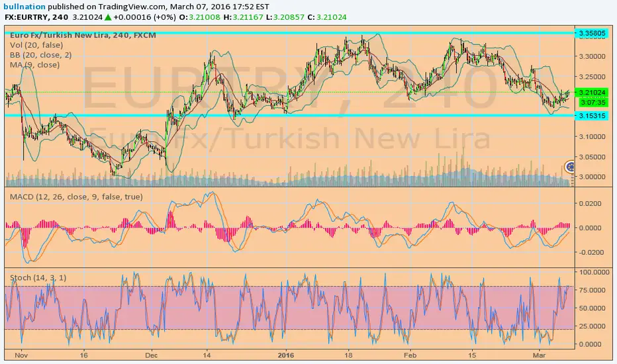The height and width of the screenshot is (364, 617).
Task: Select the MA (9, close) indicator label
Action: (35, 65)
